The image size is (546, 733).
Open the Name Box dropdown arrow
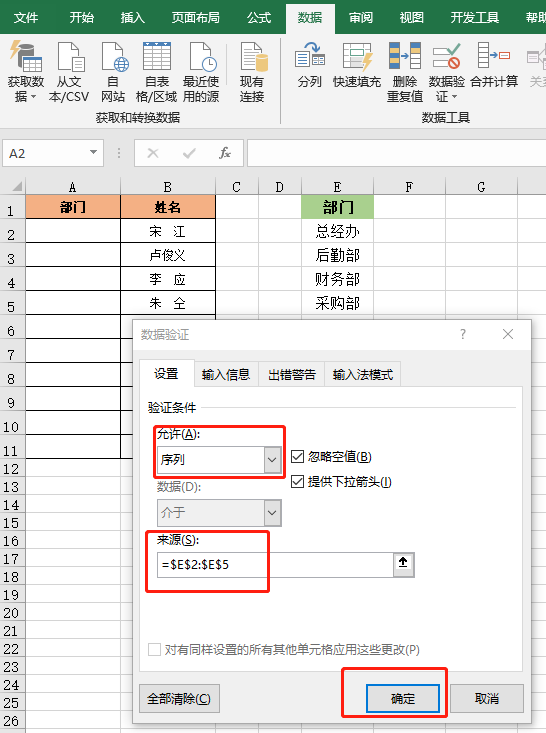click(93, 152)
